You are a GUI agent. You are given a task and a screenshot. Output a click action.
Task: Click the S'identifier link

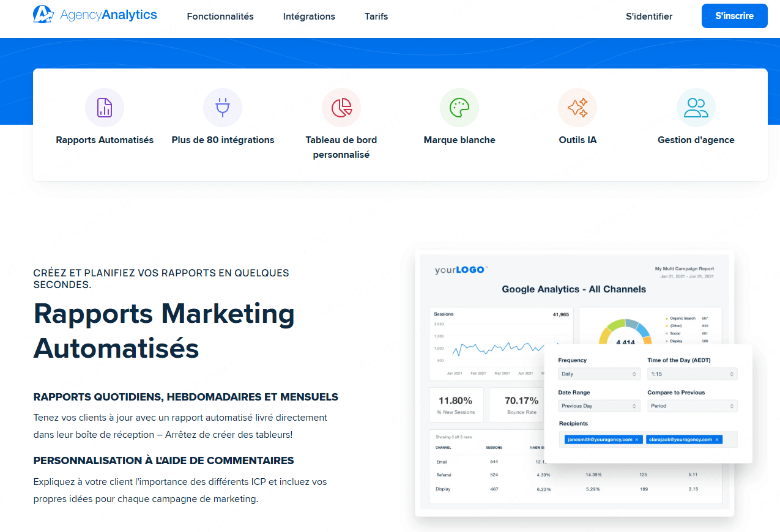tap(649, 17)
